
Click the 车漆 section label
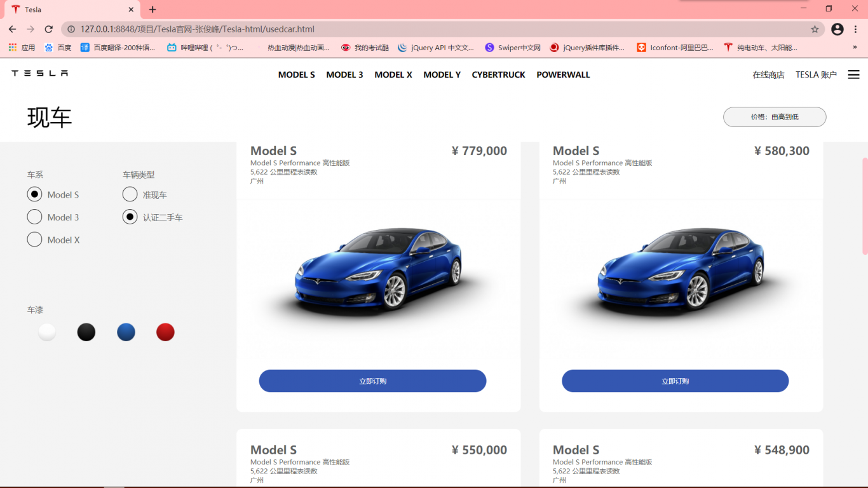[x=35, y=310]
